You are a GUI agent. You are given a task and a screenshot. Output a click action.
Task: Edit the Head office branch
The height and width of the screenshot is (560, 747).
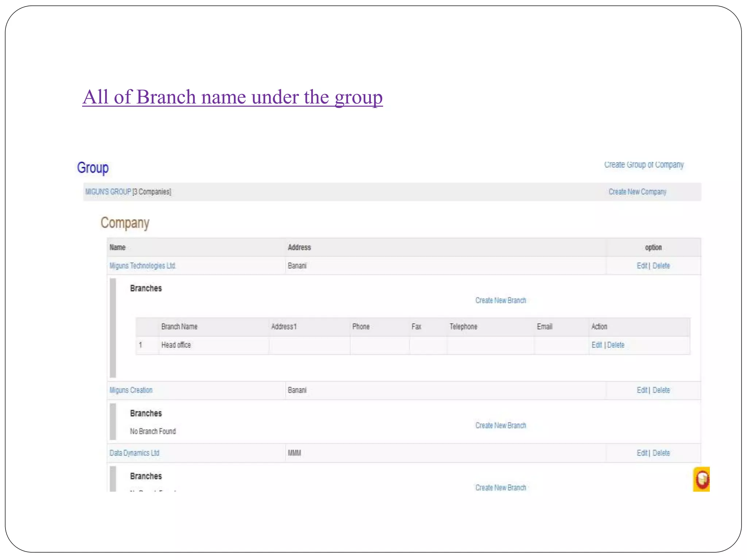[597, 345]
